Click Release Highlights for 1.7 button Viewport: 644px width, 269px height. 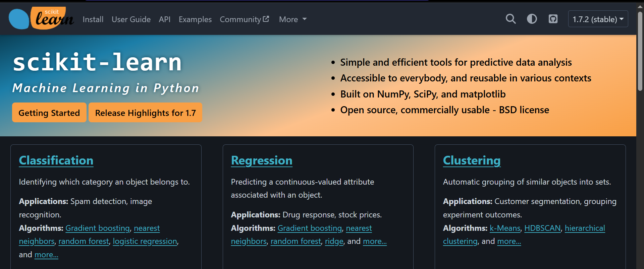click(145, 113)
